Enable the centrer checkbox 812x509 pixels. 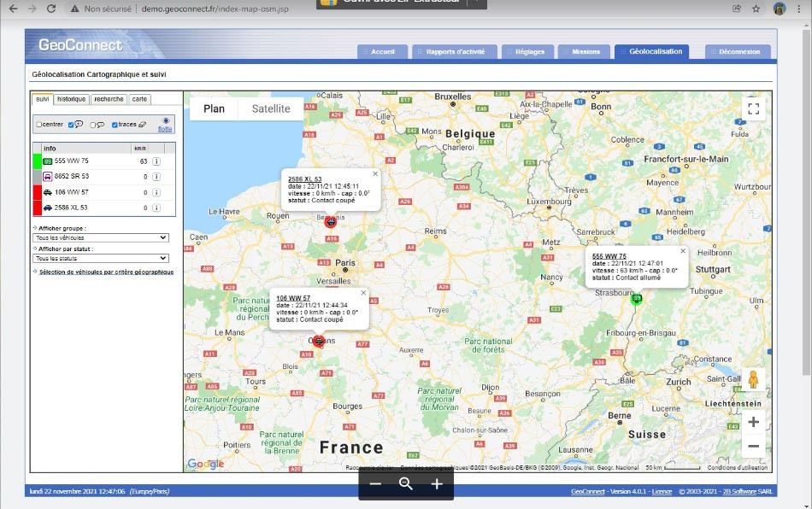(x=38, y=125)
